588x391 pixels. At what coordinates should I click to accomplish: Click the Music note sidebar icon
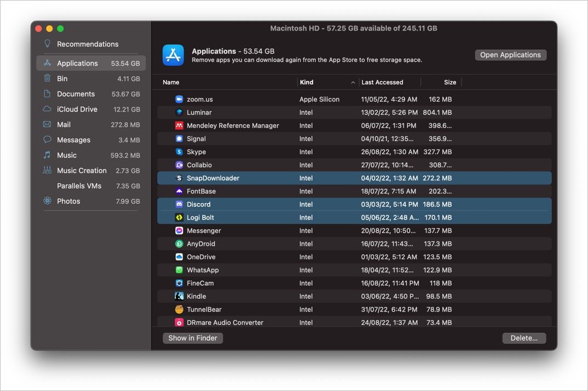pos(47,155)
